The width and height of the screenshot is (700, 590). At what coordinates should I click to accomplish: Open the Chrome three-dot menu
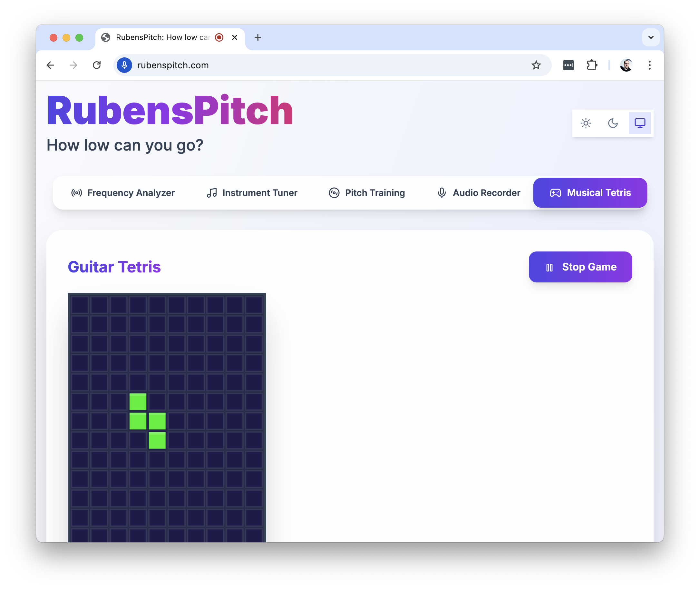pos(649,65)
